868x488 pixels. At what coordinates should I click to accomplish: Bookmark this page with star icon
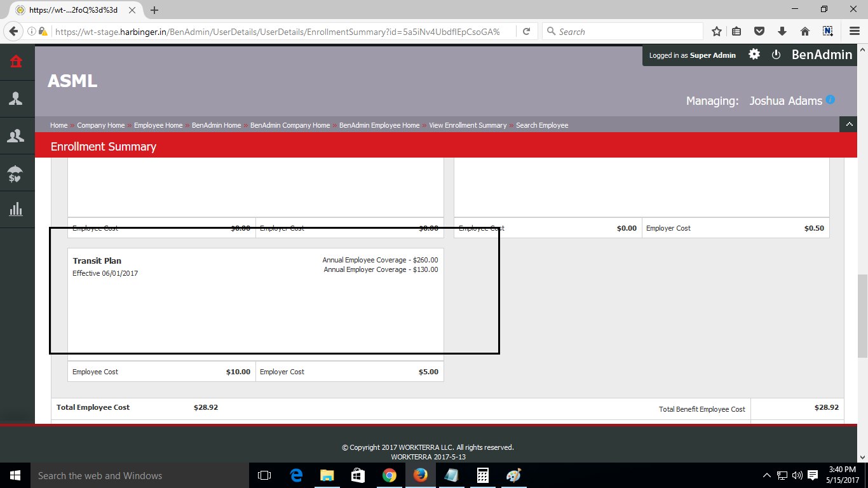click(717, 31)
